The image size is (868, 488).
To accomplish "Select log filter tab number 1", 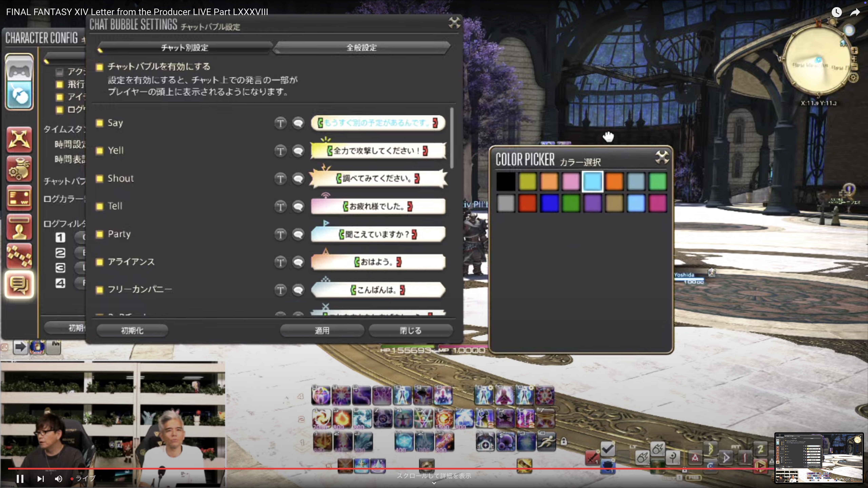I will pyautogui.click(x=60, y=238).
